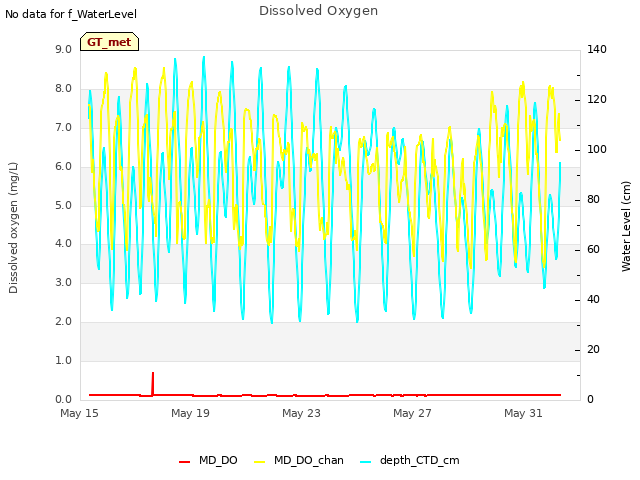Click the 1.0 left axis value
Screen dimensions: 640x480
63,360
